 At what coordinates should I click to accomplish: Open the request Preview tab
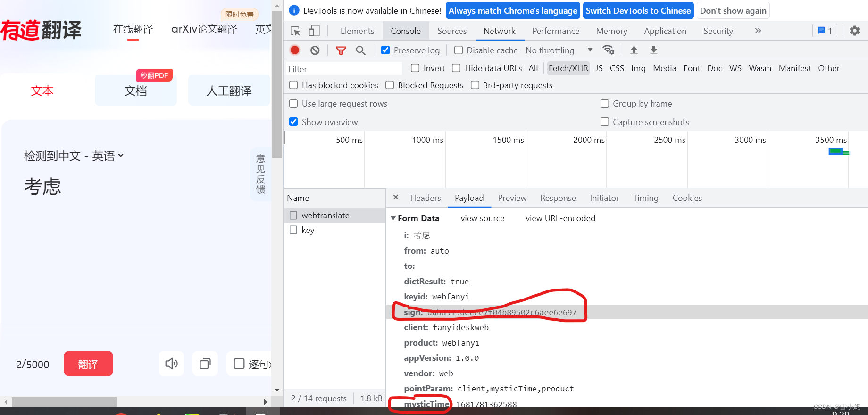point(512,198)
